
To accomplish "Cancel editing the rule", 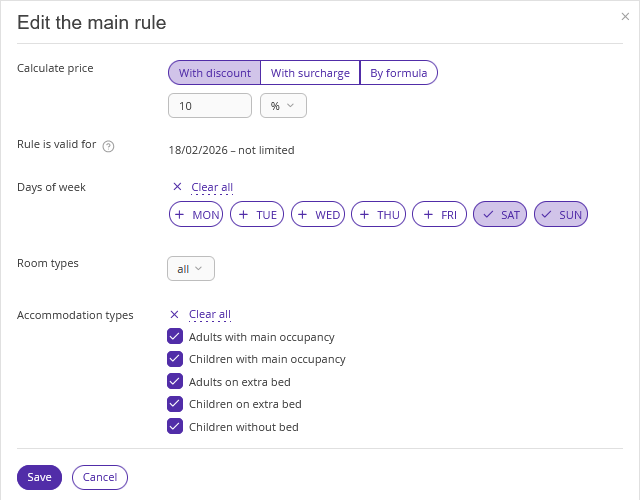I will (100, 477).
